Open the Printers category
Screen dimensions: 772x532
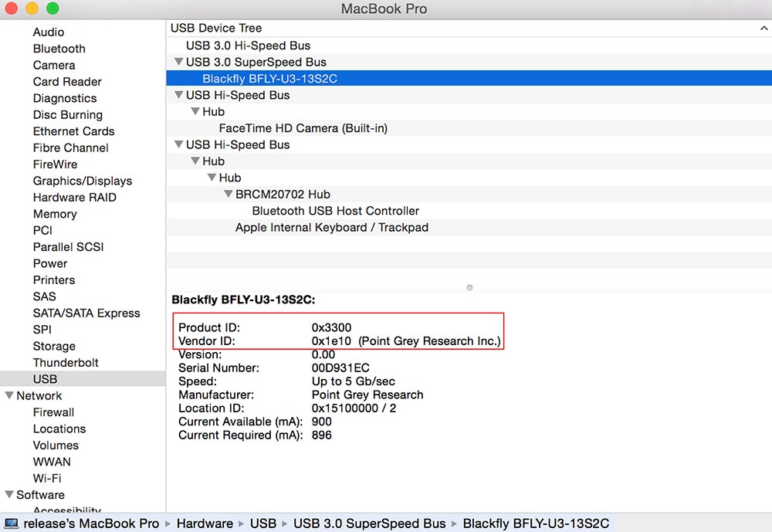tap(54, 280)
